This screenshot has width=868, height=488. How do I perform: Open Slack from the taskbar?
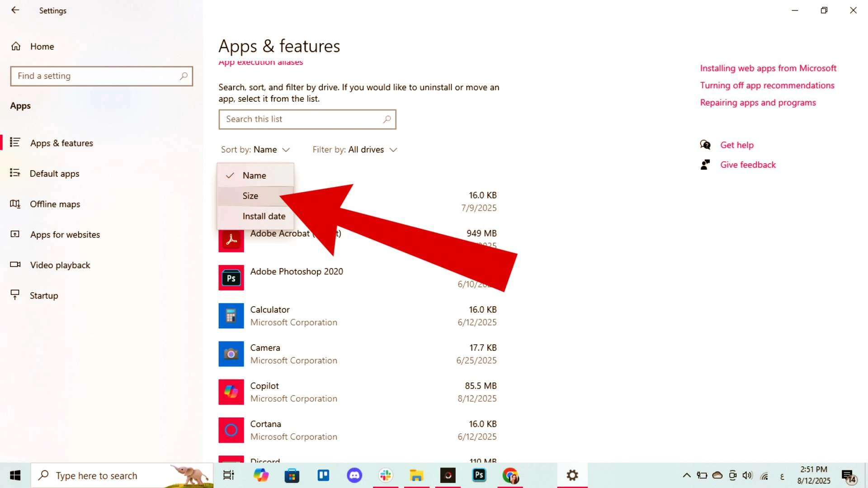point(386,475)
